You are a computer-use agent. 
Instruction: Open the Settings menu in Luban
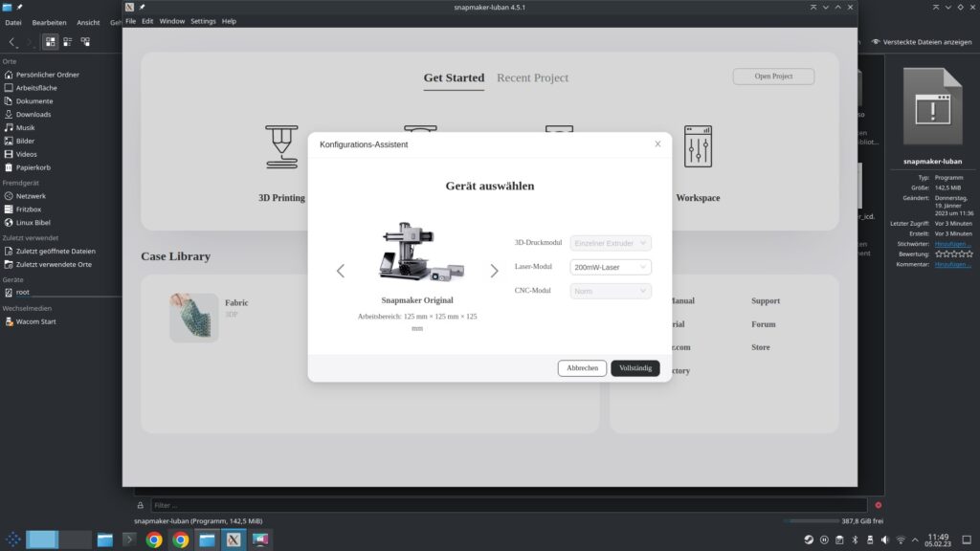203,21
